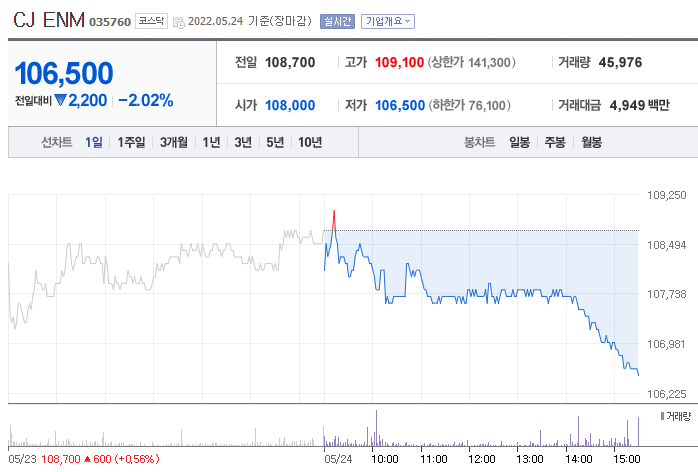The image size is (698, 472).
Task: Click the 실시간 real-time button
Action: click(337, 21)
